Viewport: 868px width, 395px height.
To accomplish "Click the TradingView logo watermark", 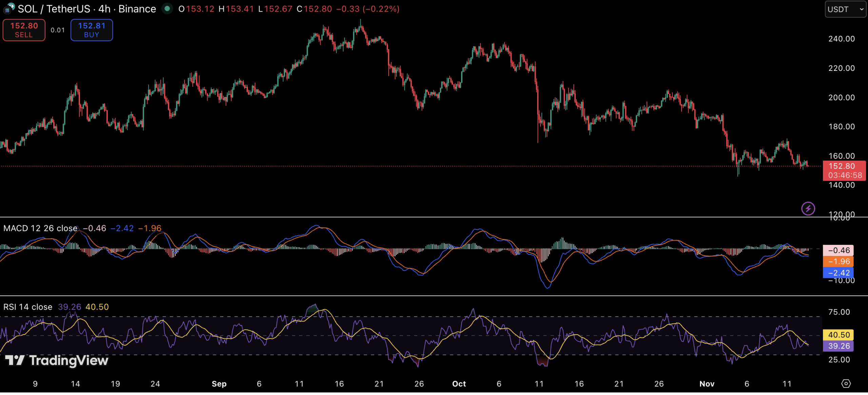I will pos(57,361).
